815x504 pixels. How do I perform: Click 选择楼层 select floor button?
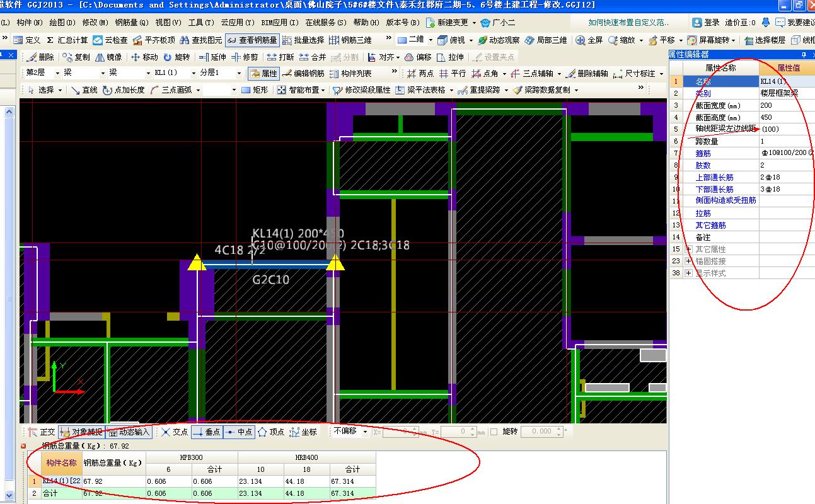point(765,40)
